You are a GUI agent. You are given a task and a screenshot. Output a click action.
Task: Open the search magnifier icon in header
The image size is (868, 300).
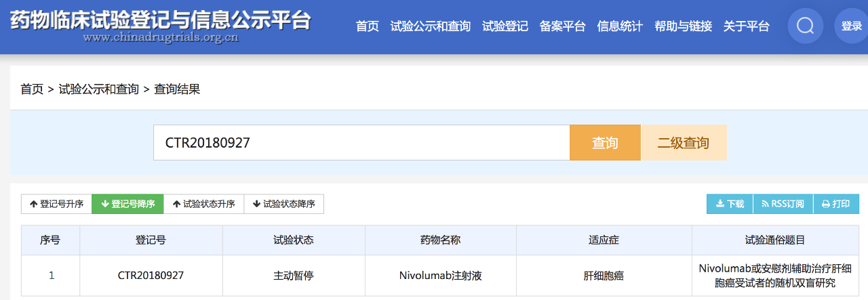pos(806,26)
